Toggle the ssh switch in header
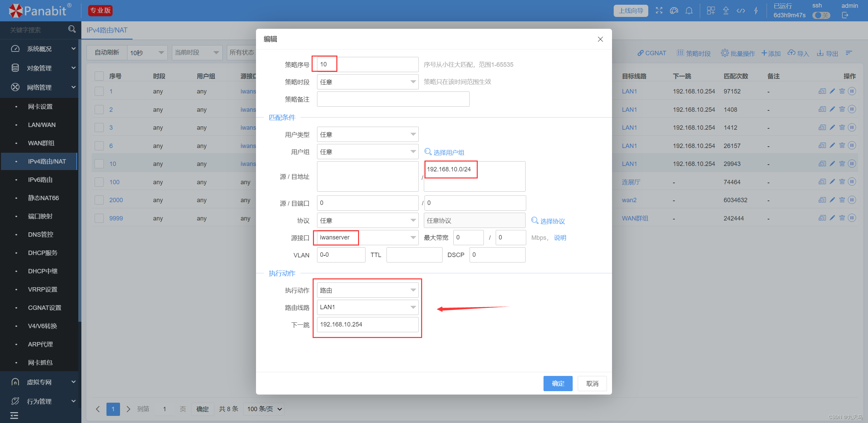Viewport: 868px width, 423px height. click(821, 15)
